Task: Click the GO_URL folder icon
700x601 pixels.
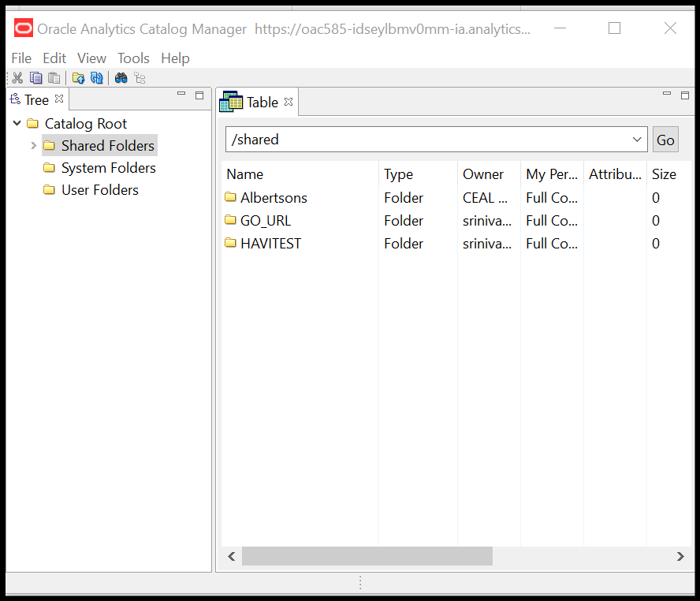Action: click(x=230, y=220)
